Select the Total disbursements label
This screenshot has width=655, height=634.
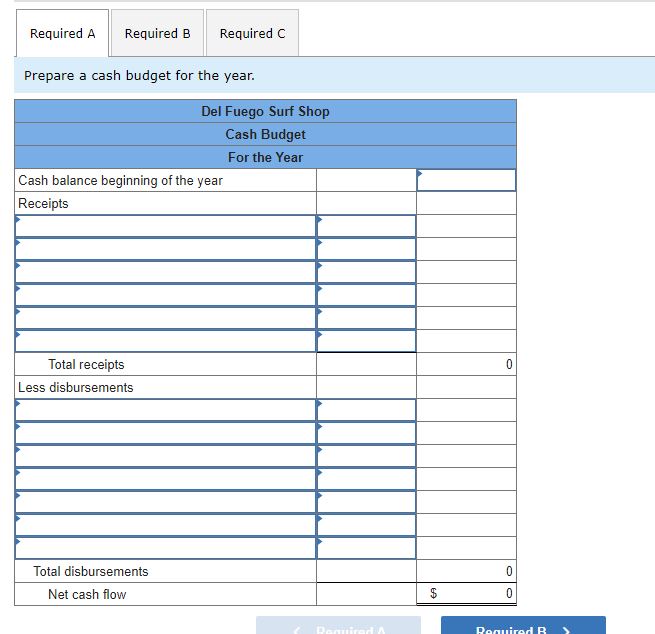pos(91,571)
